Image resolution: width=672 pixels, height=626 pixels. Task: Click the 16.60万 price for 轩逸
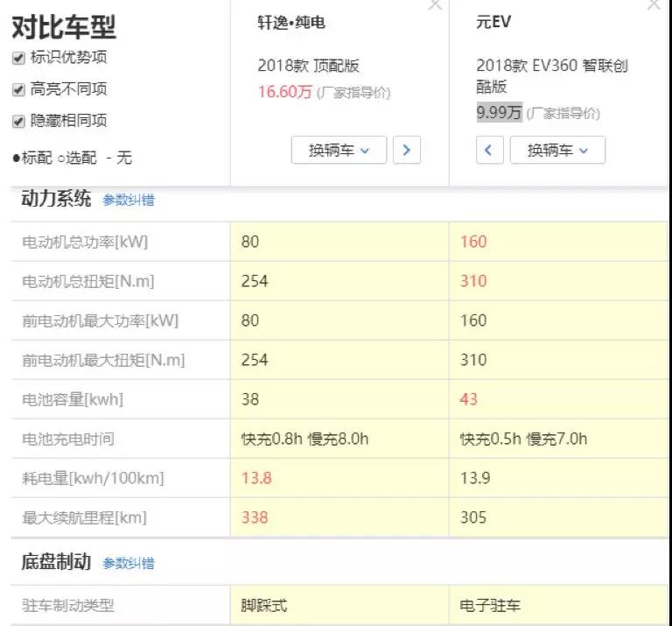coord(284,92)
